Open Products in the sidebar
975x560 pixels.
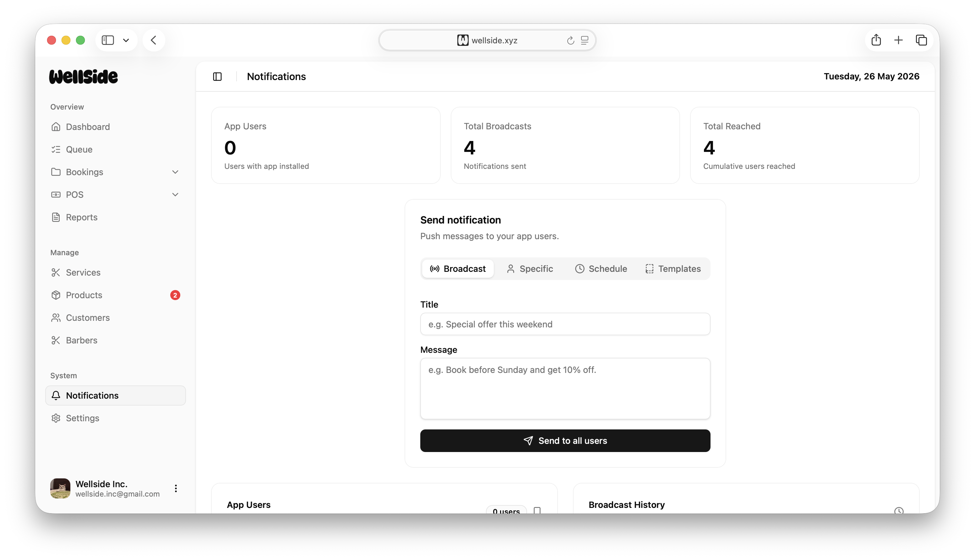pyautogui.click(x=115, y=295)
